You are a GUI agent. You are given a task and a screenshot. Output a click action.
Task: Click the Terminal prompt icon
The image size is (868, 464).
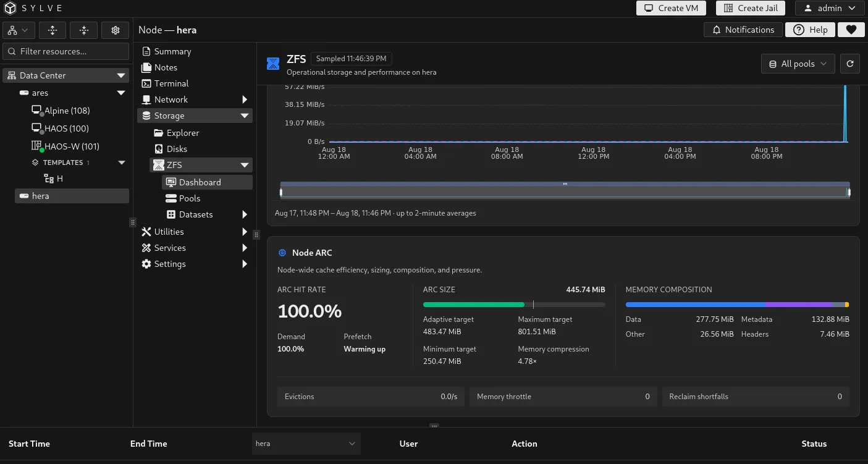[146, 83]
